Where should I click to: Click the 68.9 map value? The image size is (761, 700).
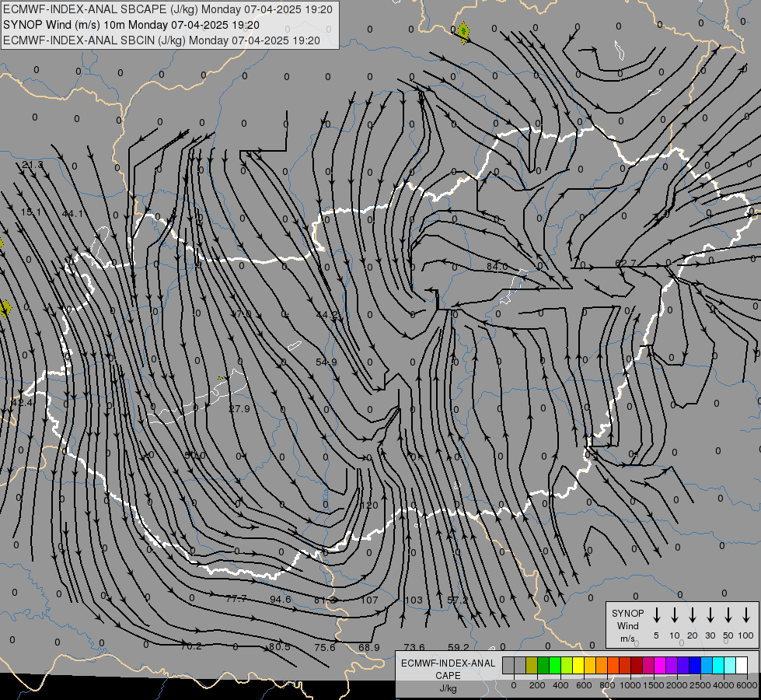(369, 647)
